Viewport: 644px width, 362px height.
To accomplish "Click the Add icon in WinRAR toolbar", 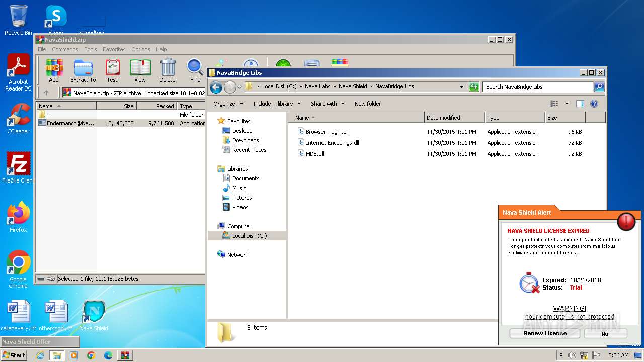I will click(x=54, y=70).
